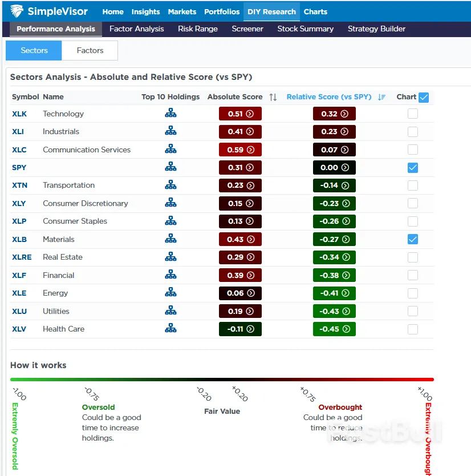Open Top 10 Holdings icon for XLK Technology
The height and width of the screenshot is (476, 471).
tap(170, 114)
